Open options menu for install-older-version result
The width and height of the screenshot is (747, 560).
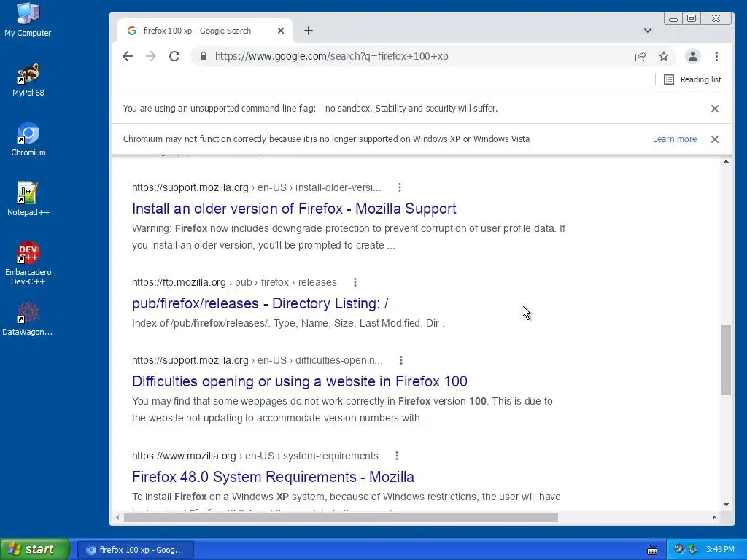pos(400,187)
